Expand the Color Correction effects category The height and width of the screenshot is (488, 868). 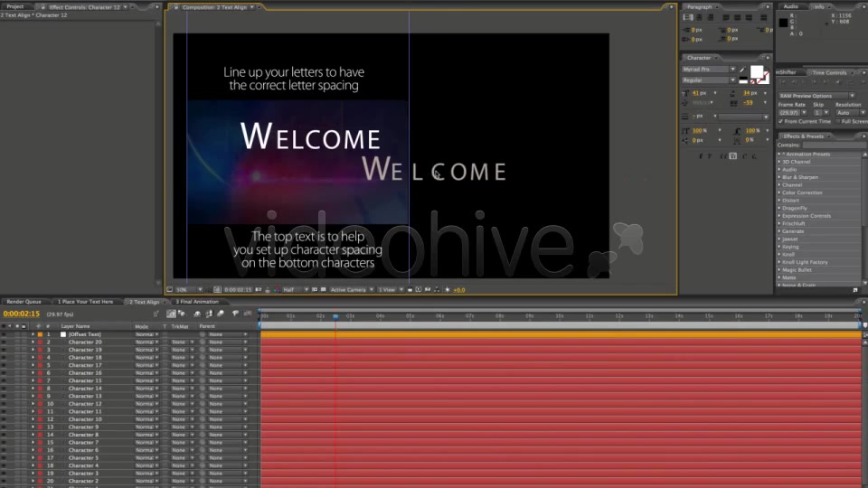click(x=779, y=193)
